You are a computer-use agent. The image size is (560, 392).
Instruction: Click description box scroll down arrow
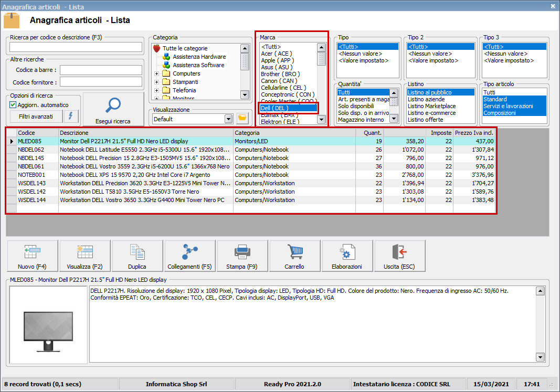541,357
